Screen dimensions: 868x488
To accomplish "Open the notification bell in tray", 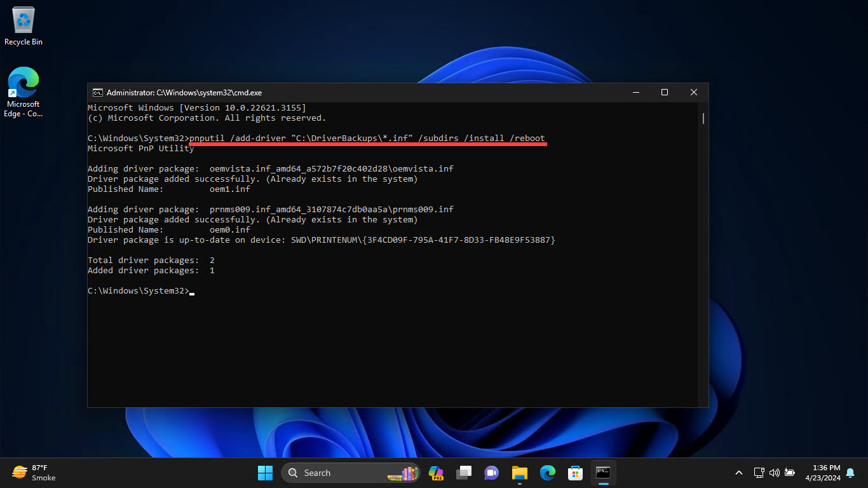I will click(x=850, y=473).
